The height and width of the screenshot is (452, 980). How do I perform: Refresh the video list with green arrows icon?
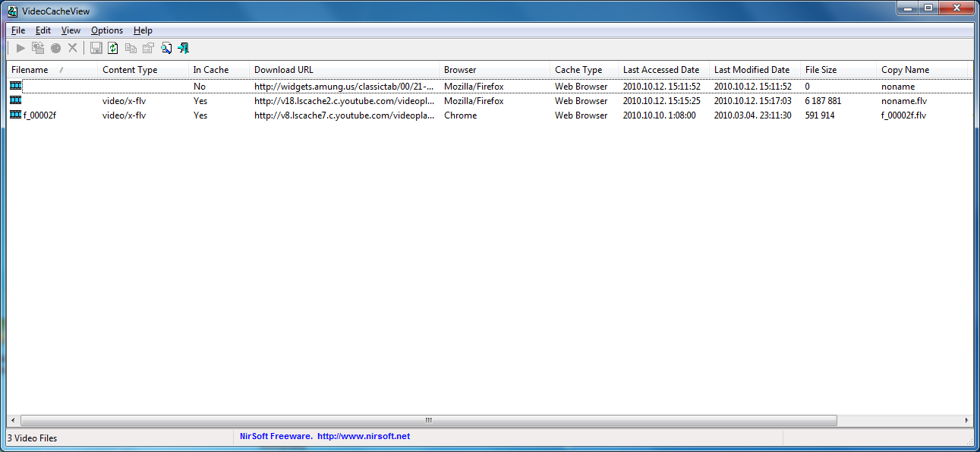tap(113, 49)
